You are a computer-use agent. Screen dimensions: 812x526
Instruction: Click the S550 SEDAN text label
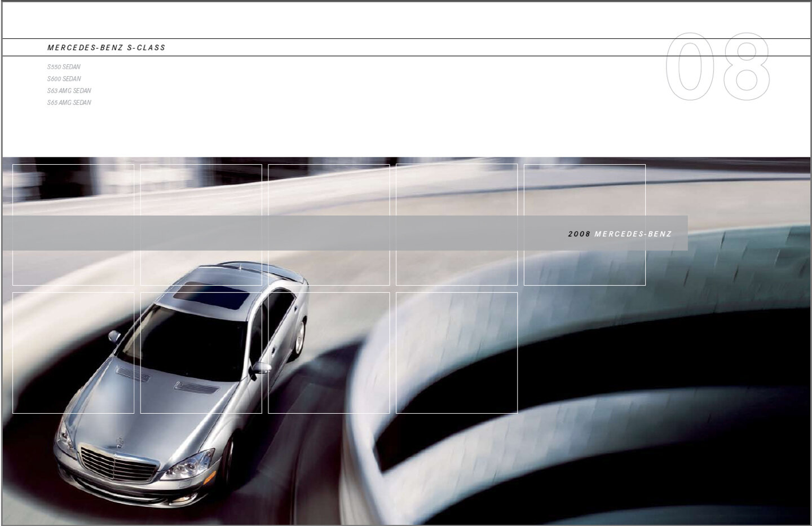pyautogui.click(x=64, y=67)
